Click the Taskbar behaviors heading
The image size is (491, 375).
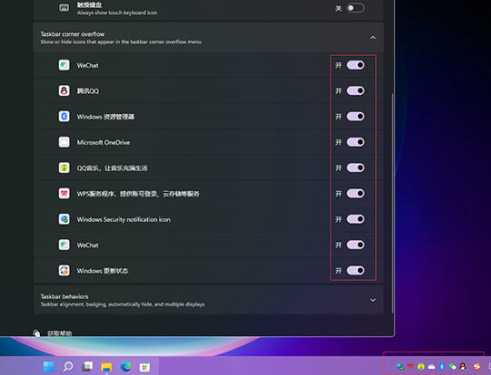(64, 296)
